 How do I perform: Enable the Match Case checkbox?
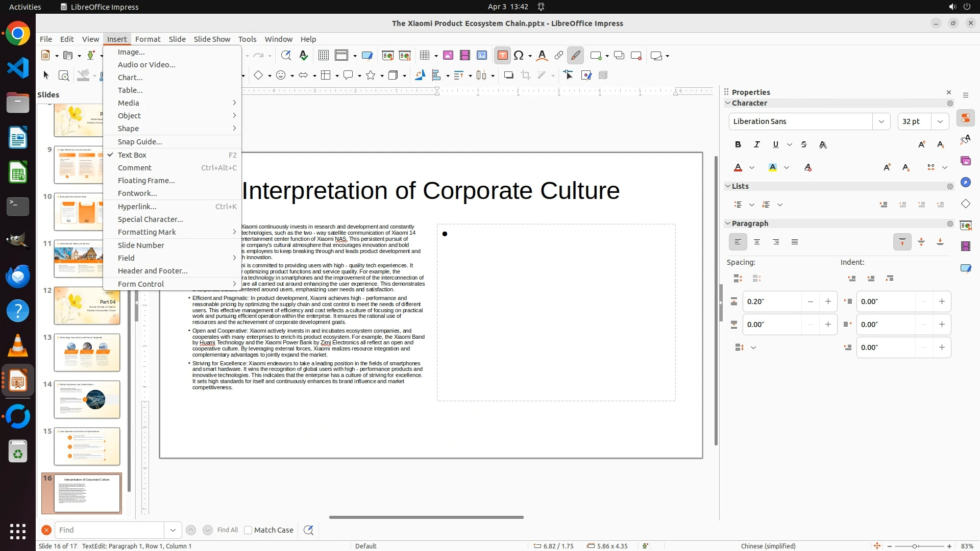point(248,530)
